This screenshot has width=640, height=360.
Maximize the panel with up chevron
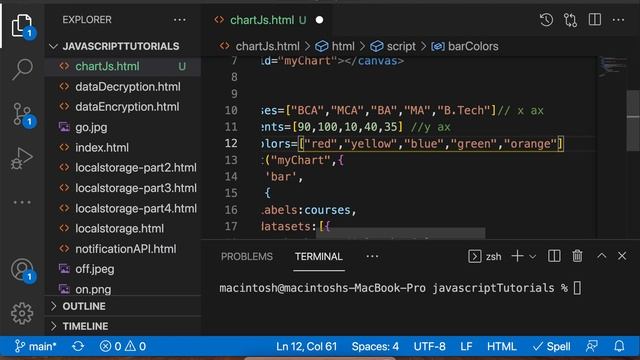[602, 256]
